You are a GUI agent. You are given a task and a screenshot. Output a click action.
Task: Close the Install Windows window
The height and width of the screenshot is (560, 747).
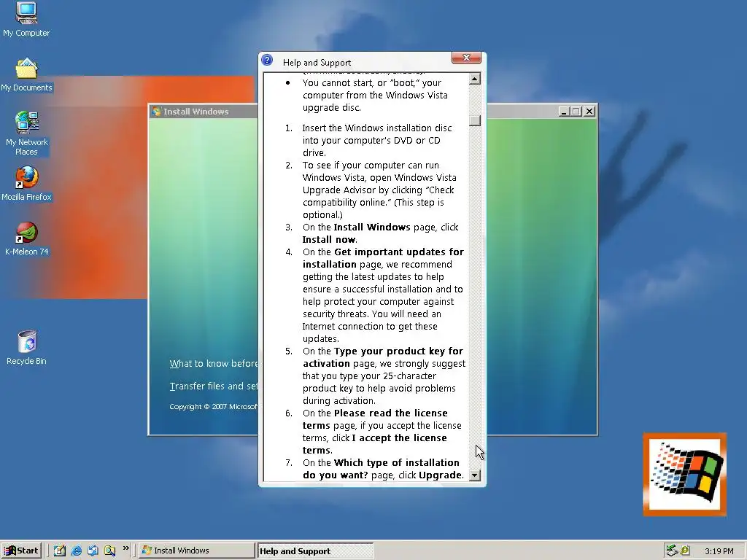589,112
